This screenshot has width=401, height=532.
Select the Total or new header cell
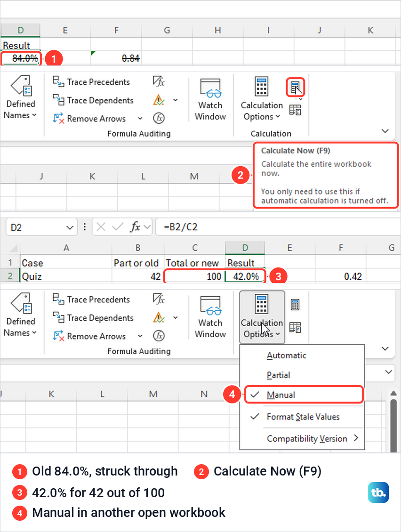[195, 263]
